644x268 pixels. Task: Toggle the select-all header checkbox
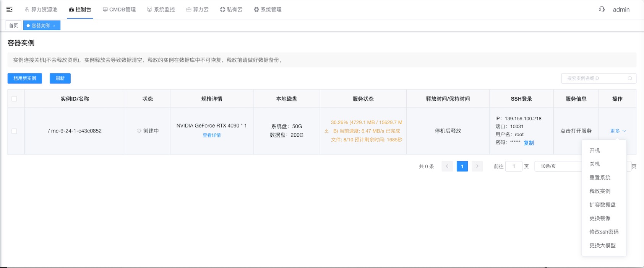pyautogui.click(x=15, y=99)
